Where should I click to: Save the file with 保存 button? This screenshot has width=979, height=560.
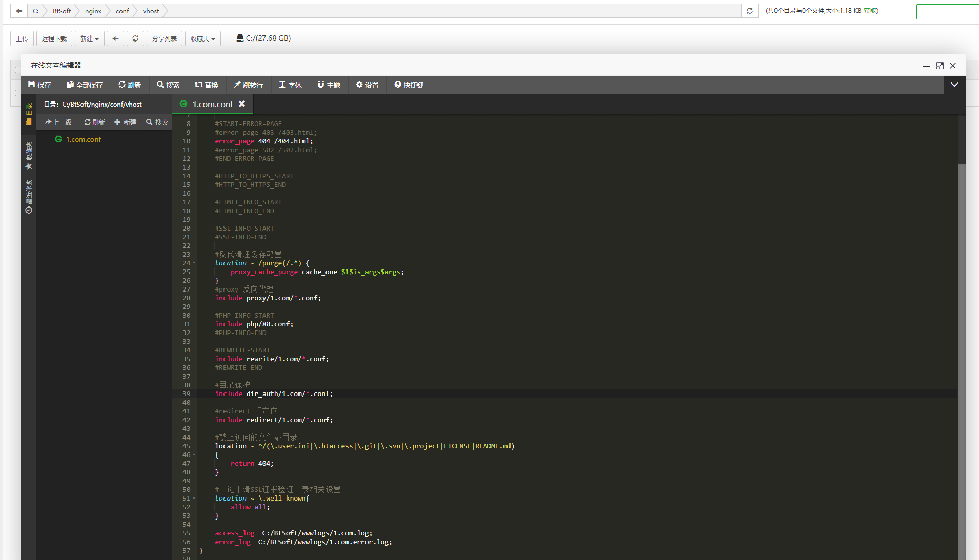click(39, 85)
